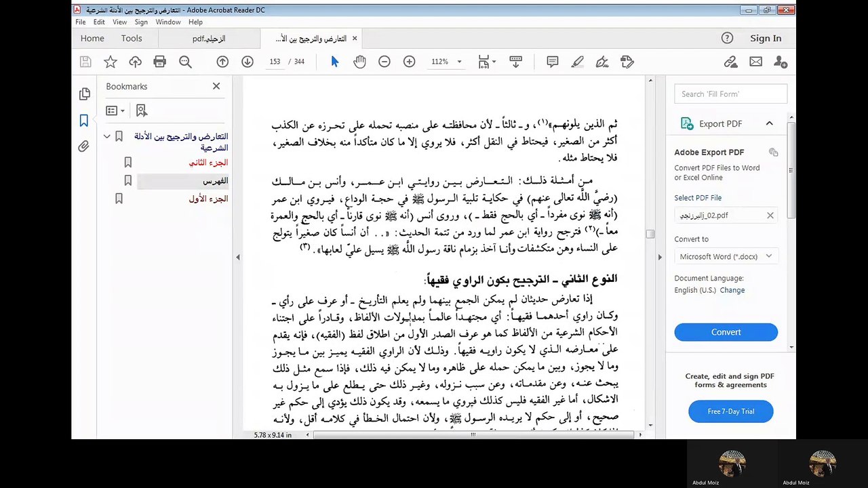This screenshot has width=868, height=488.
Task: Open the sign document pen icon
Action: point(602,62)
